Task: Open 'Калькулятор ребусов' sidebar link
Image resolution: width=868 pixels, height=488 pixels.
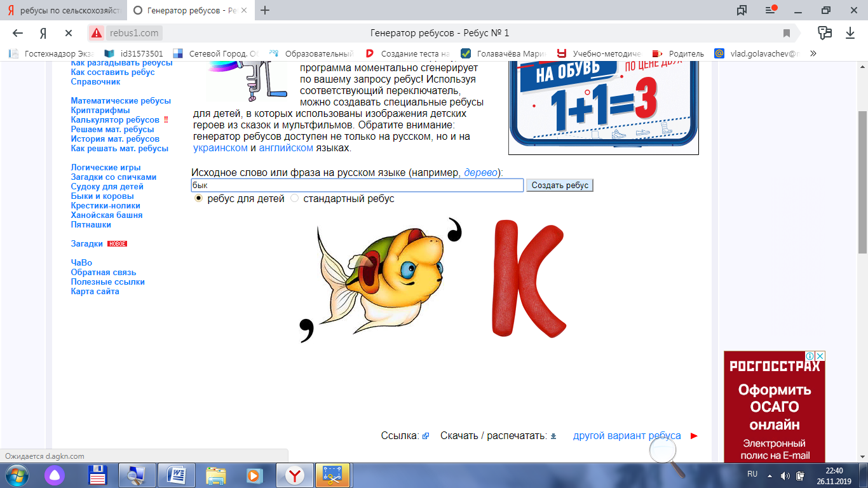Action: point(115,120)
